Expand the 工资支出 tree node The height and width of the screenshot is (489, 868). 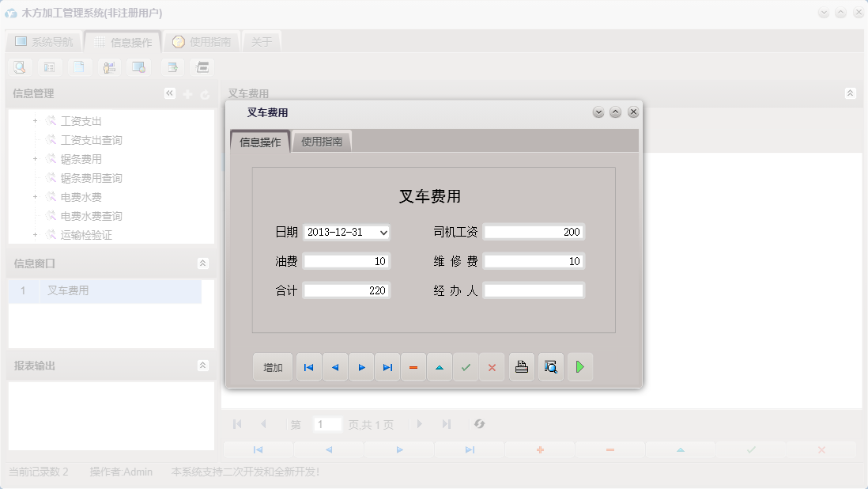[x=34, y=120]
